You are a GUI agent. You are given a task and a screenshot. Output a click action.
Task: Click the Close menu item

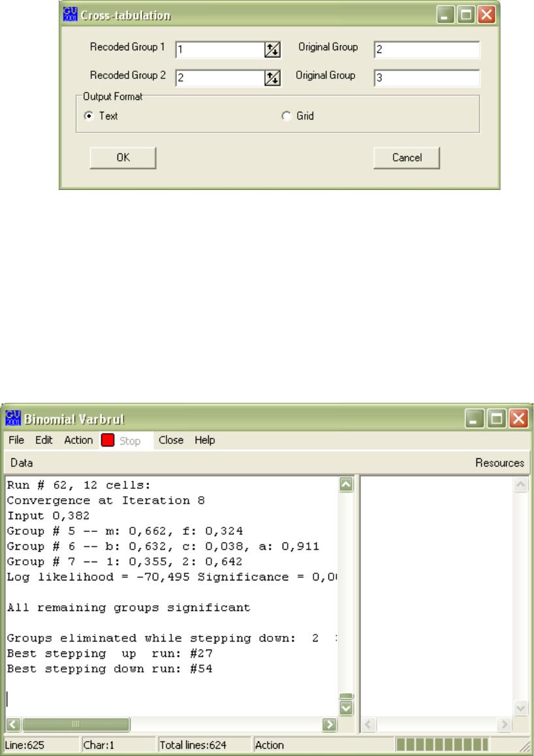171,441
